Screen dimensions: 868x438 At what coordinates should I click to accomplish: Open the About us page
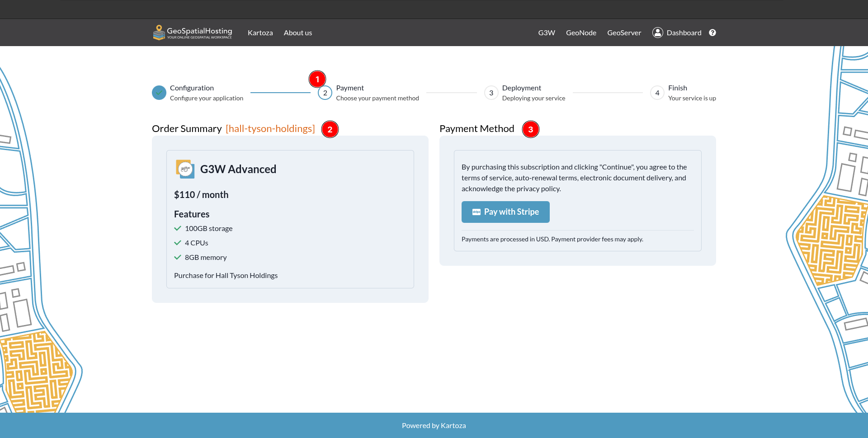click(297, 33)
